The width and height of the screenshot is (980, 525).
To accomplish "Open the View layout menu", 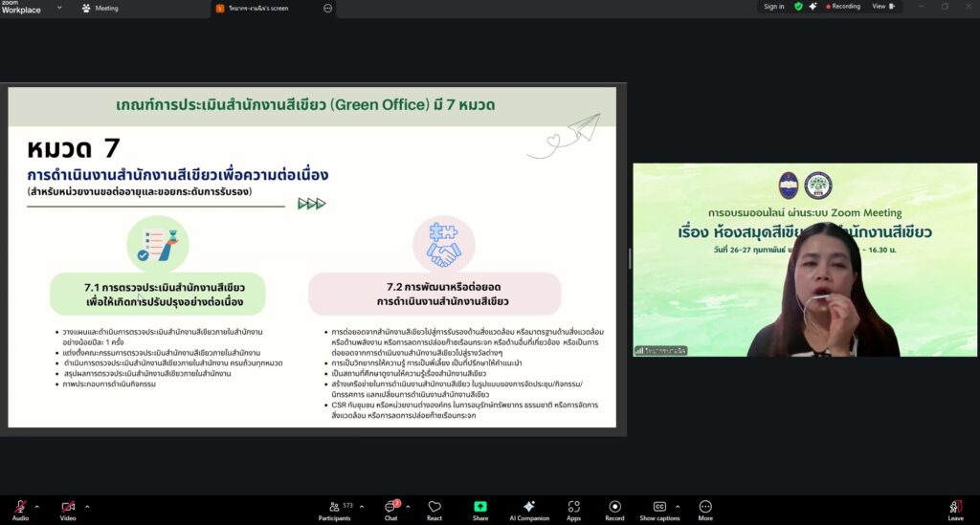I will pyautogui.click(x=882, y=7).
